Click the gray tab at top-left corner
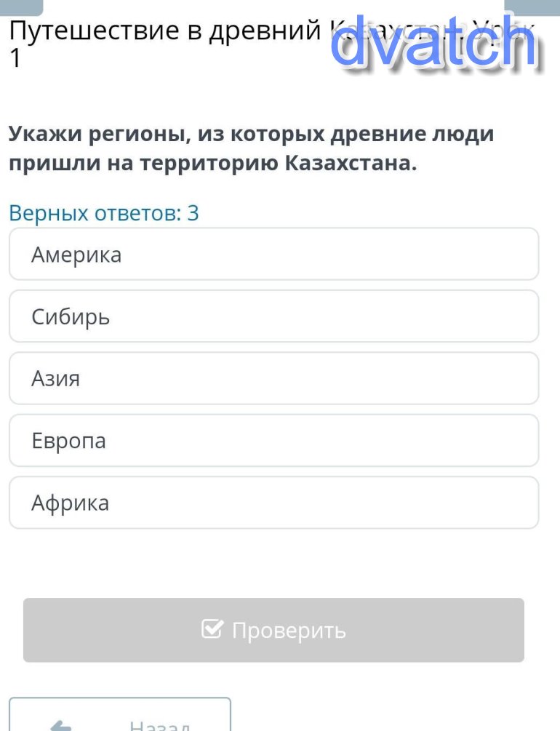The width and height of the screenshot is (560, 731). coord(22,7)
